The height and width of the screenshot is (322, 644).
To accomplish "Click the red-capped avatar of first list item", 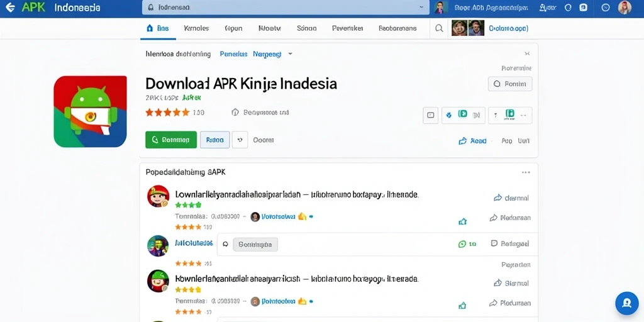I will click(x=158, y=196).
